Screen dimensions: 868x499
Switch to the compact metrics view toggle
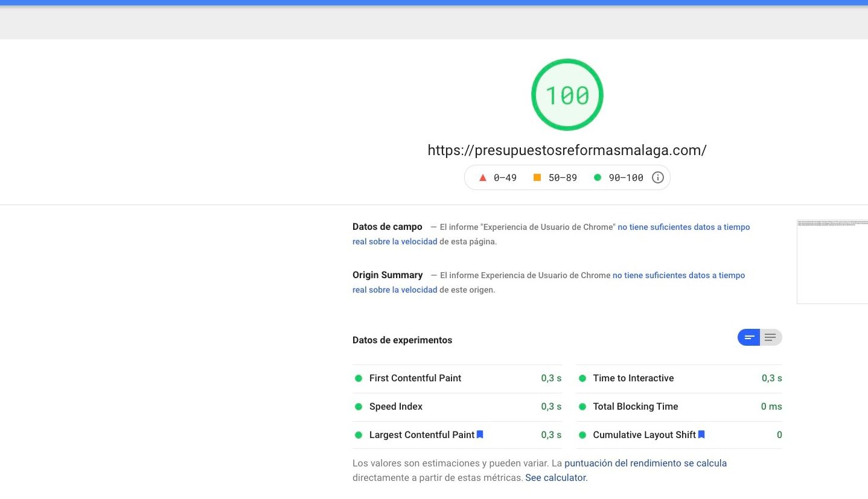pyautogui.click(x=749, y=337)
